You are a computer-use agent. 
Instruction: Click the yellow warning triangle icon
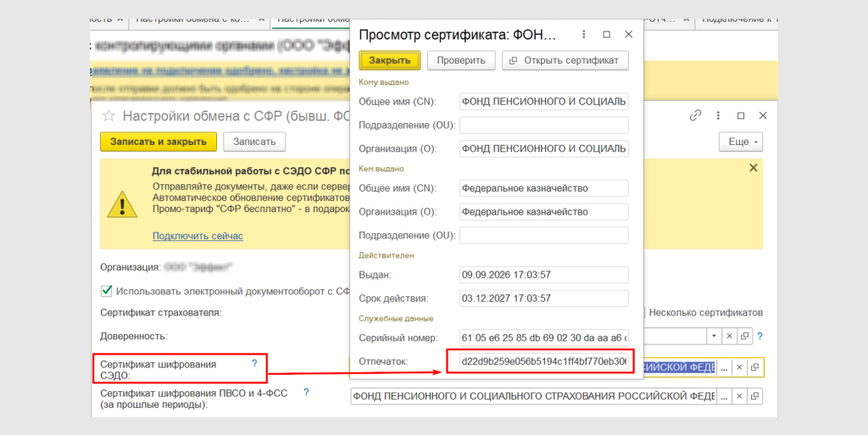click(x=122, y=205)
